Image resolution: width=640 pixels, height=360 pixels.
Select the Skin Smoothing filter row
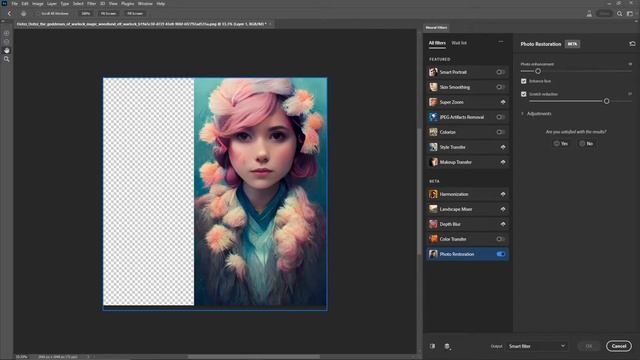point(467,87)
